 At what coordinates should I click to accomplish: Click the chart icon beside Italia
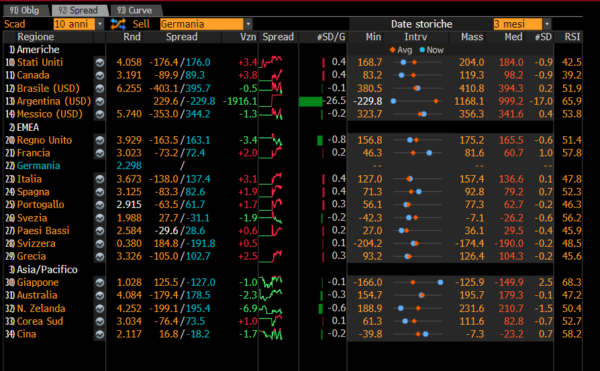pyautogui.click(x=99, y=179)
